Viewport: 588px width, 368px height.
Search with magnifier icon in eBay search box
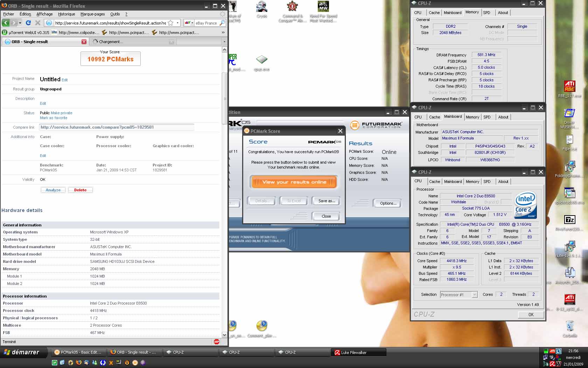[222, 23]
